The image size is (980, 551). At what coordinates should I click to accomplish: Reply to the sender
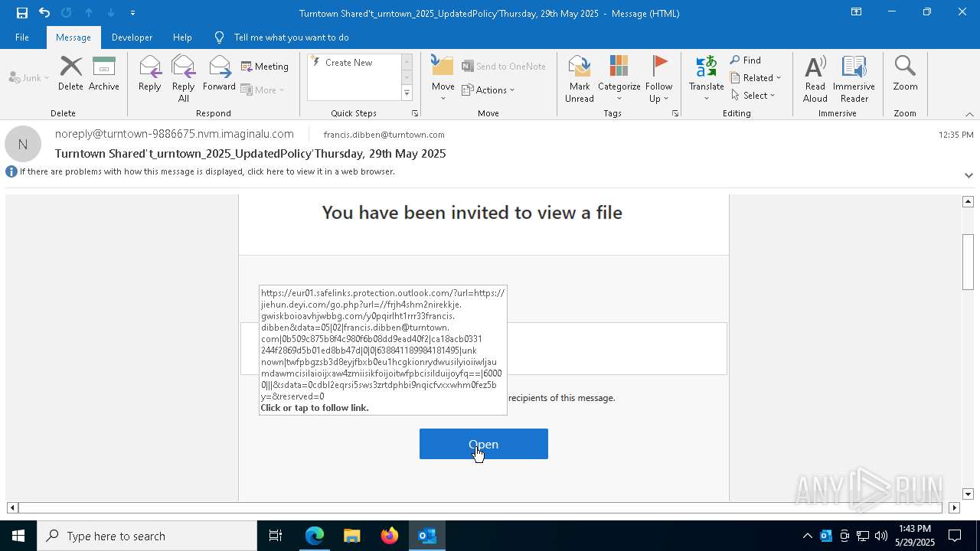pyautogui.click(x=150, y=74)
